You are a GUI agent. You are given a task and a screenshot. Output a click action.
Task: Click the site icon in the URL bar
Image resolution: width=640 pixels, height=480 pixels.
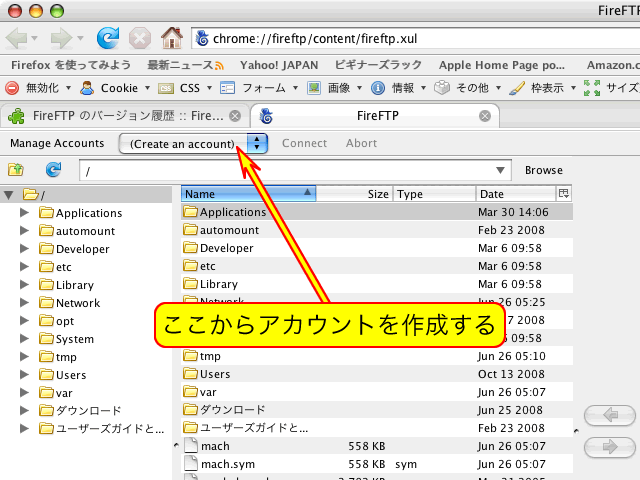202,38
